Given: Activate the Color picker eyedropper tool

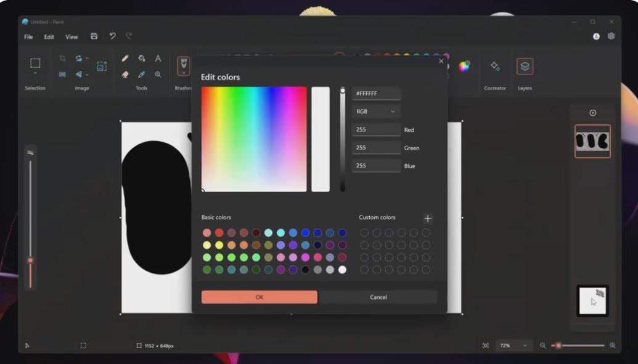Looking at the screenshot, I should click(142, 75).
